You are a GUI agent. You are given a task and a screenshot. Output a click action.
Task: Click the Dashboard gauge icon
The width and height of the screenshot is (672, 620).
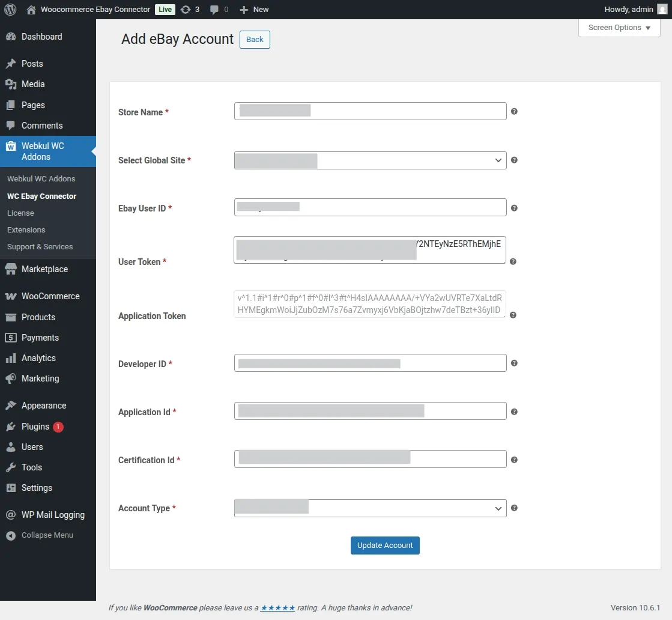(x=11, y=37)
